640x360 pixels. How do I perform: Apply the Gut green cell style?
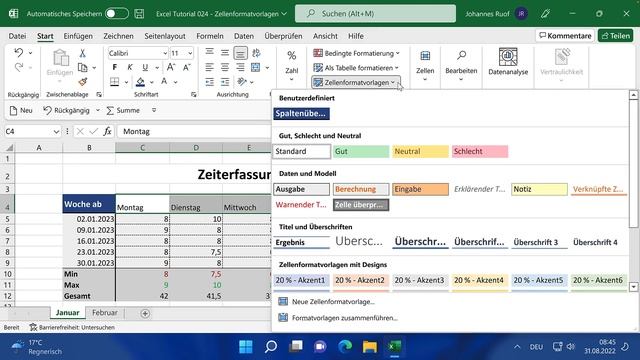pyautogui.click(x=361, y=151)
